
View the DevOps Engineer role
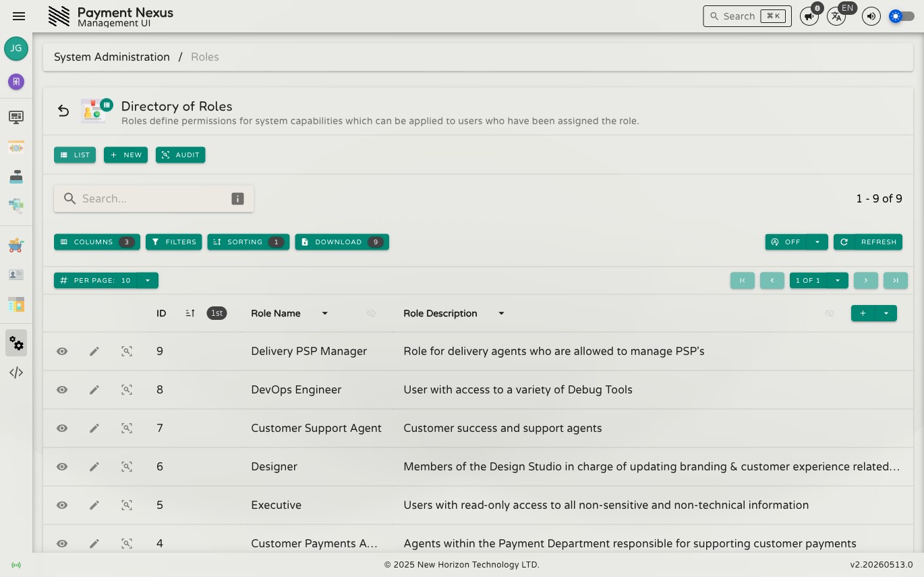[x=62, y=390]
